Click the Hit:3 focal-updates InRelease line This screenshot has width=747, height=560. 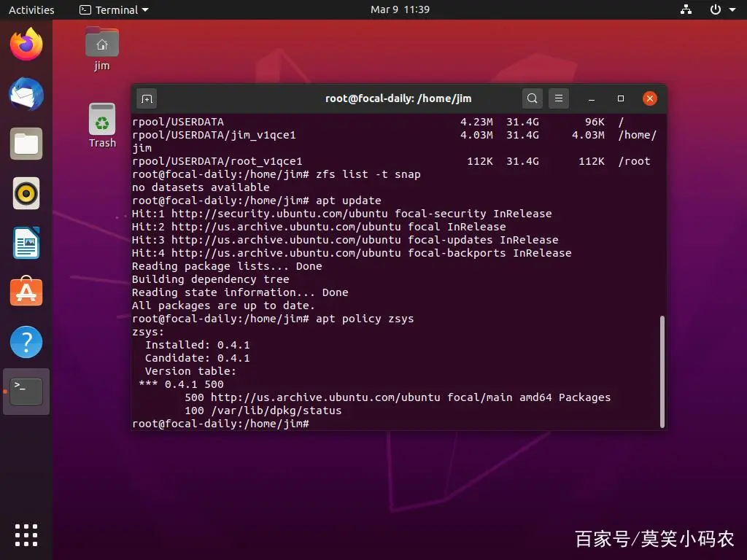tap(345, 240)
